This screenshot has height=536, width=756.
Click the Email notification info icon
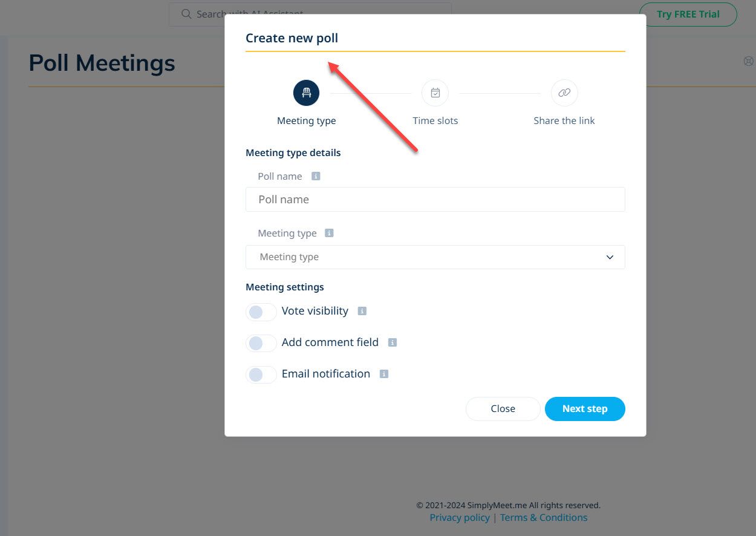(x=383, y=373)
